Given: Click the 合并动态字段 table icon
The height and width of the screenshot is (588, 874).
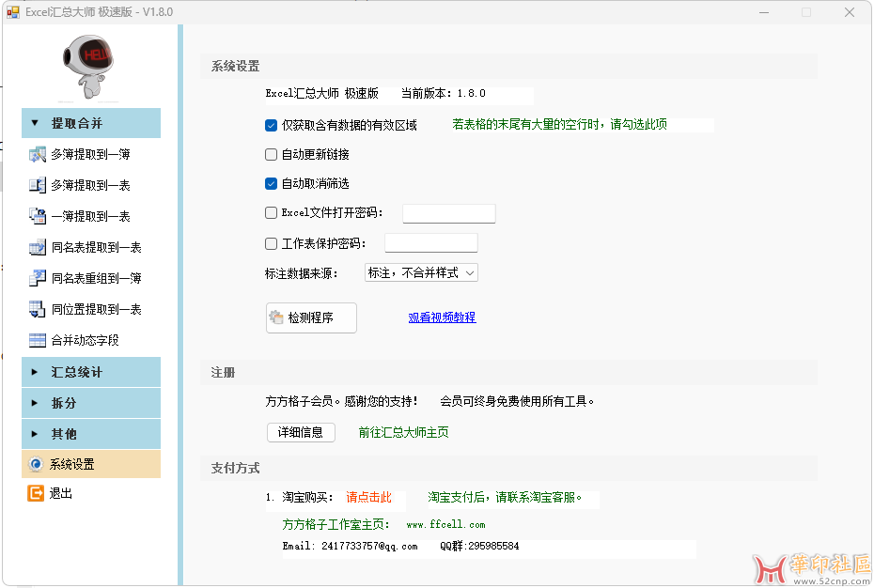Looking at the screenshot, I should (38, 340).
